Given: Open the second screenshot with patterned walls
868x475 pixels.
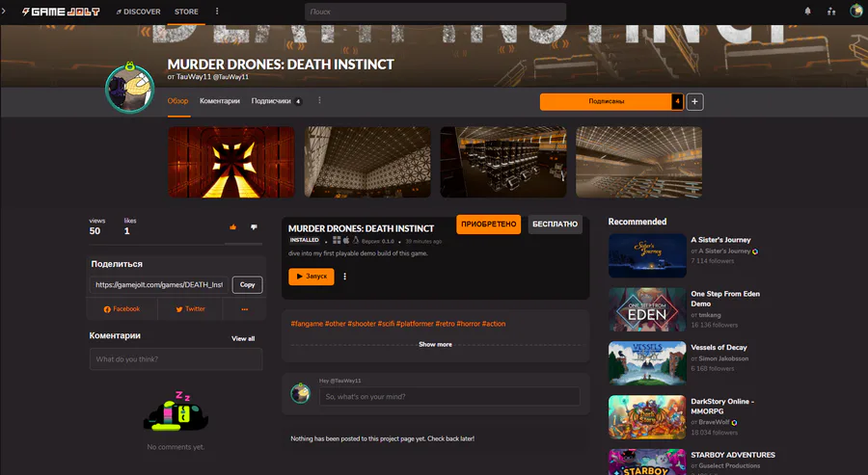Looking at the screenshot, I should tap(367, 162).
